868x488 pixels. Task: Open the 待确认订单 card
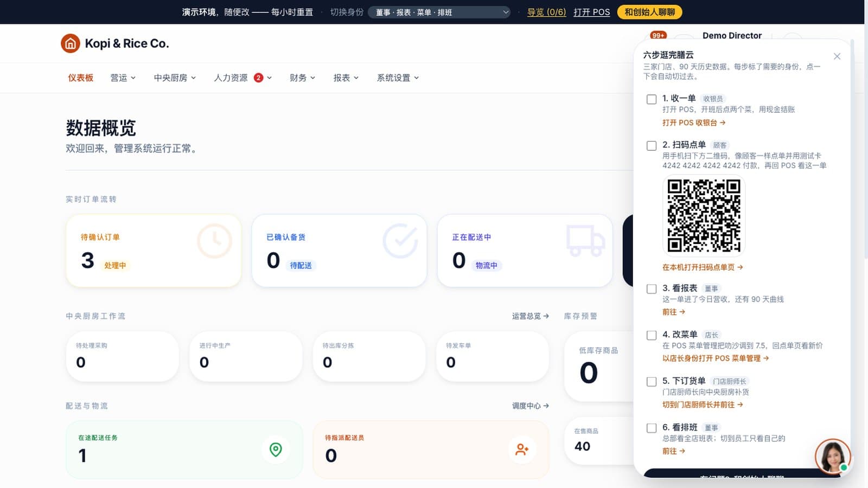click(154, 251)
